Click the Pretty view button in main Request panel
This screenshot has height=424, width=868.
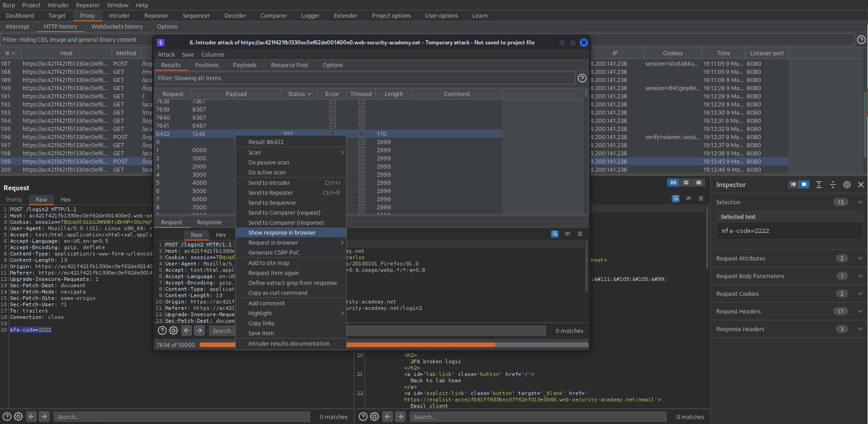click(x=14, y=199)
